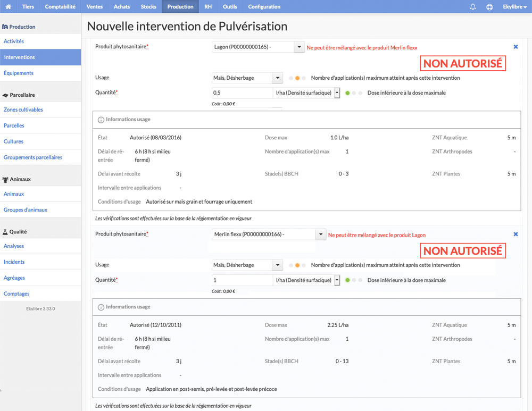Viewport: 532px width, 411px height.
Task: Open Zones cultivables link
Action: (x=23, y=110)
